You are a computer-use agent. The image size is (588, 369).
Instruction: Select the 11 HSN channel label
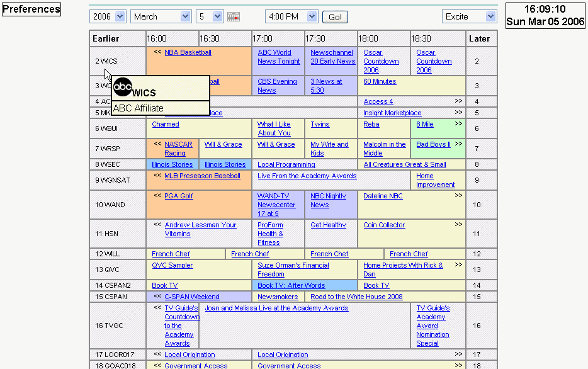106,234
